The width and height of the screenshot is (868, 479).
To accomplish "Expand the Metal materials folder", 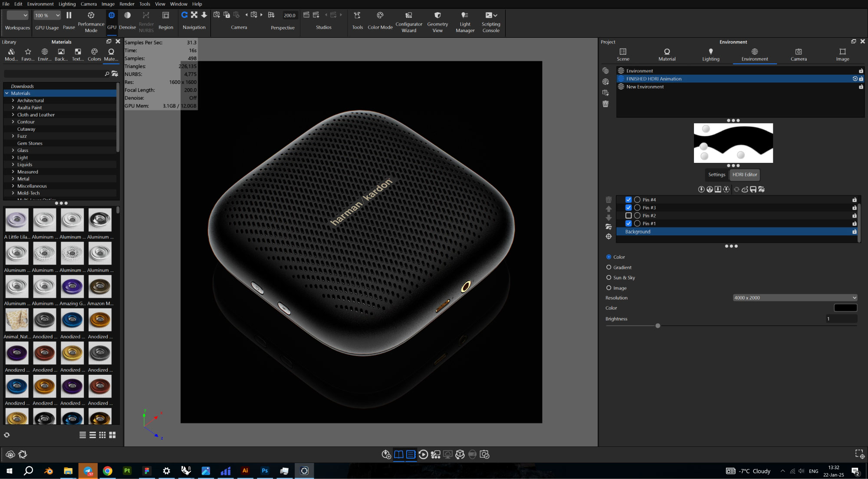I will (13, 179).
